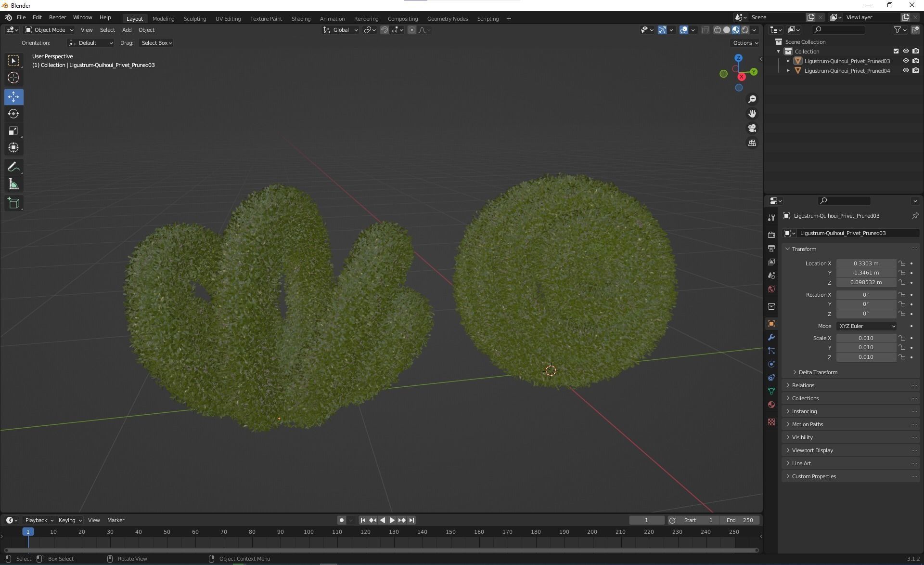The width and height of the screenshot is (924, 565).
Task: Open Modifier properties wrench tab
Action: pos(771,337)
